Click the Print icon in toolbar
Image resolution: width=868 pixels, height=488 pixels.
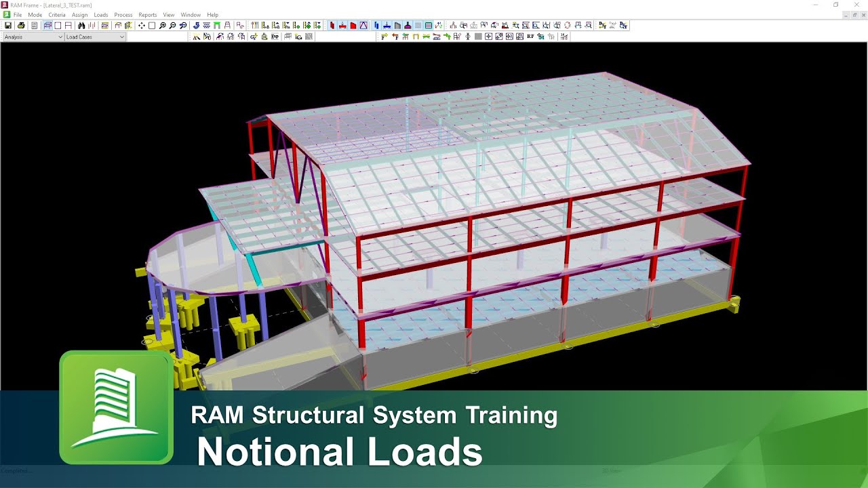[21, 25]
